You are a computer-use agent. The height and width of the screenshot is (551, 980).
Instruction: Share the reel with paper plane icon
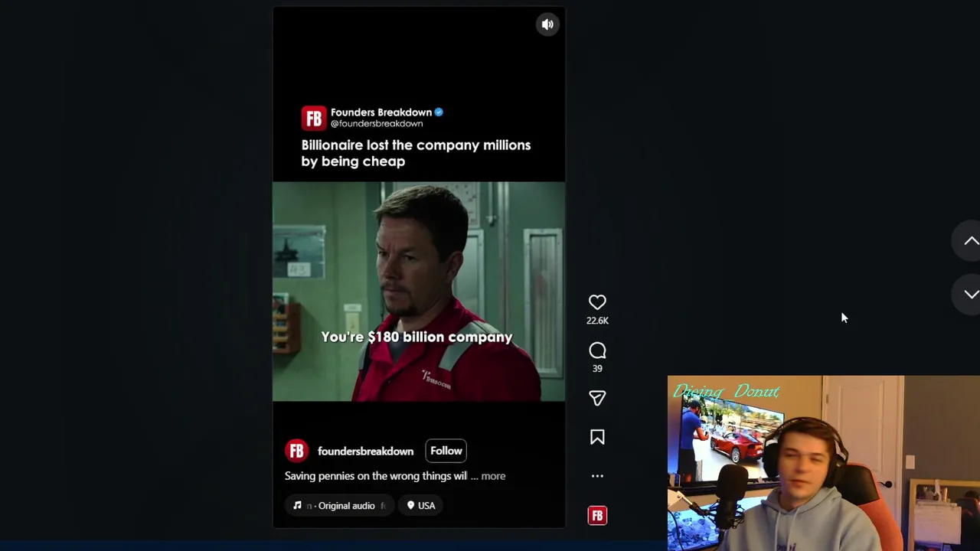pos(597,398)
